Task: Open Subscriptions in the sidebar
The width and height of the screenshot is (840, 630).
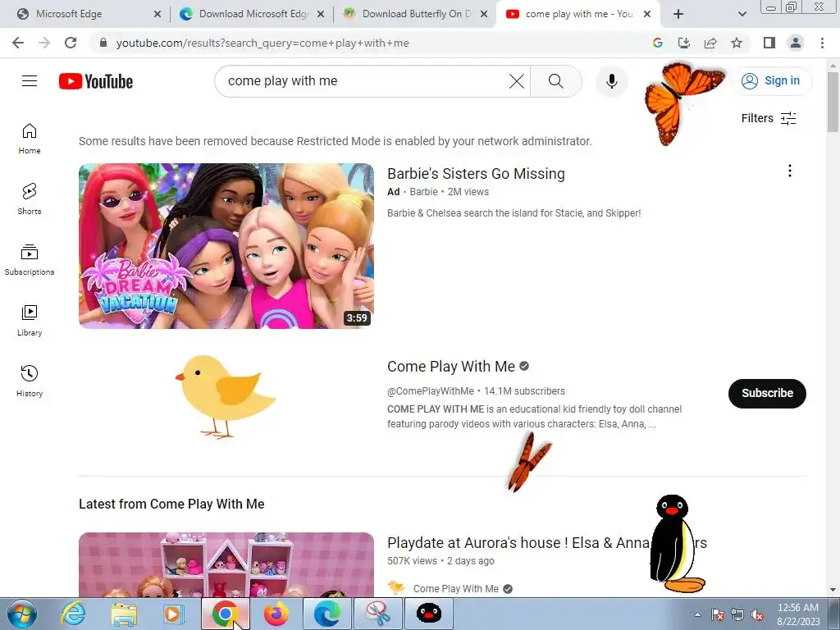Action: [x=30, y=260]
